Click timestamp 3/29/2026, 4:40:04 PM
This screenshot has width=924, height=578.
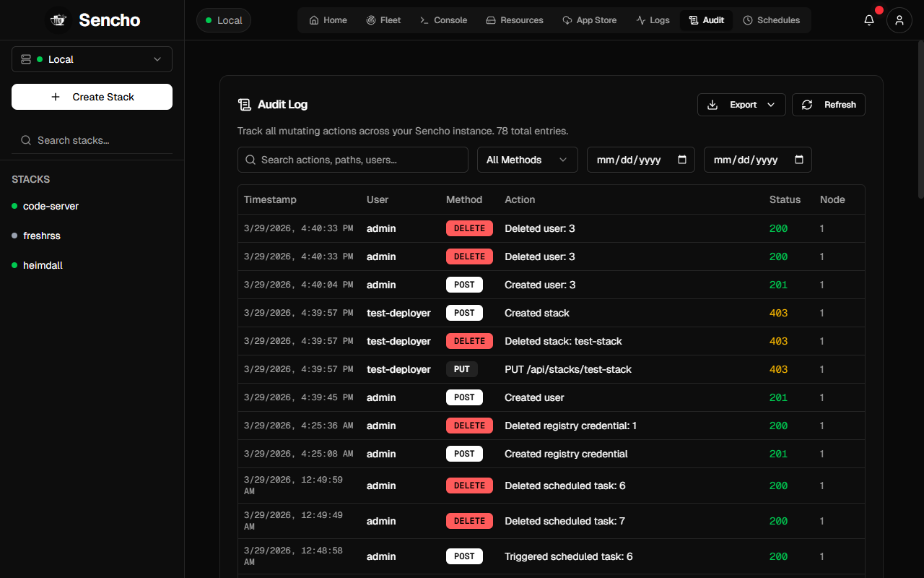pos(298,285)
